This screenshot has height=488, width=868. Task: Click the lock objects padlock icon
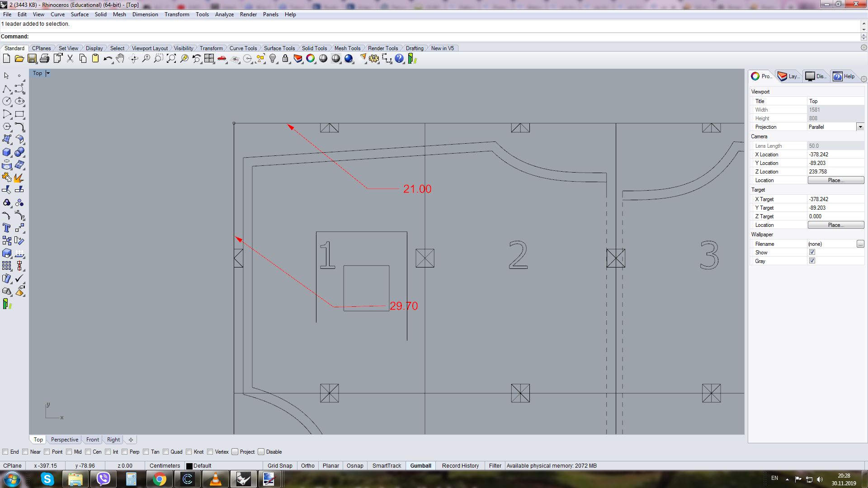pos(285,59)
